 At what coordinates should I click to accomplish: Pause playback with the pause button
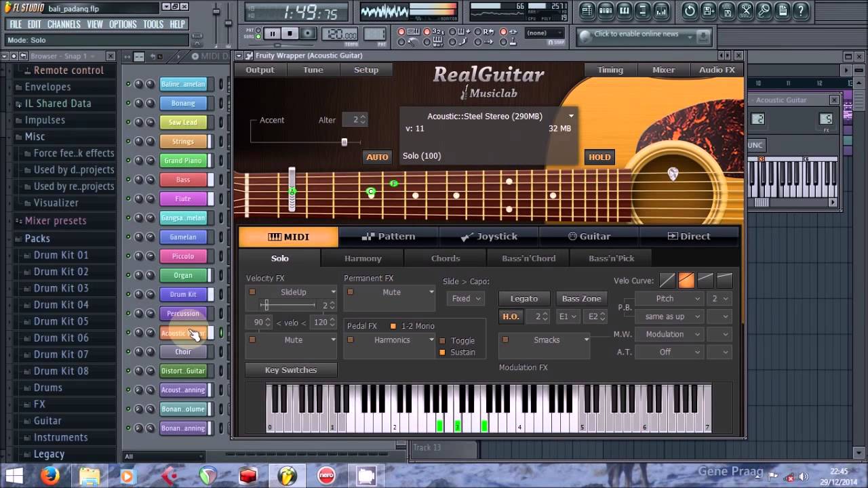point(272,33)
